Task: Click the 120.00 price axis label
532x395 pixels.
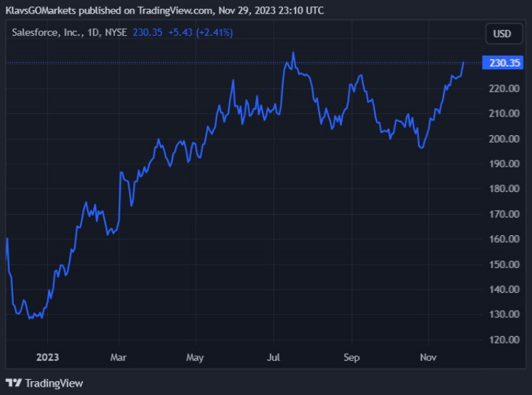Action: pos(504,339)
